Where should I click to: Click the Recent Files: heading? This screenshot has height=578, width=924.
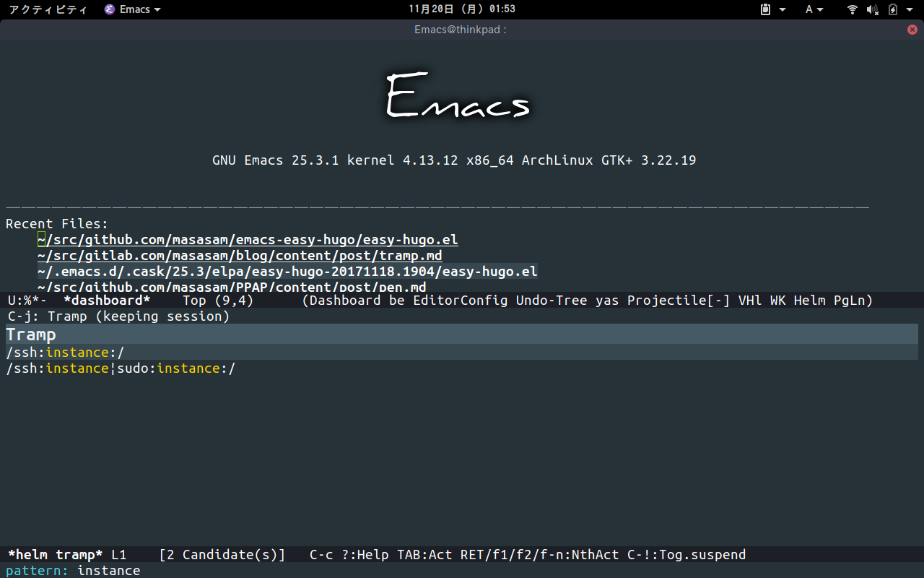pos(57,224)
